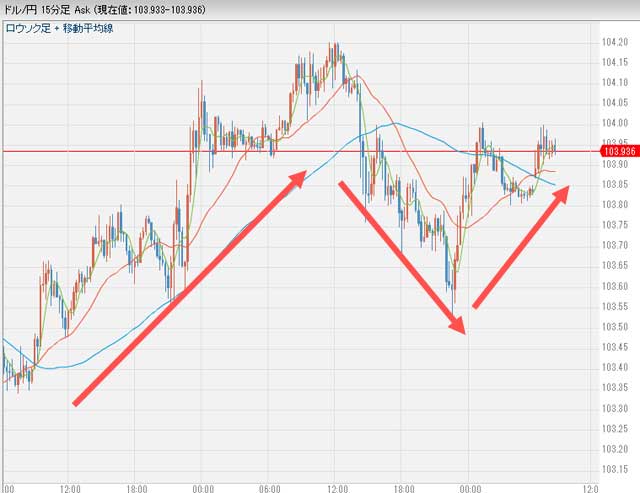Click the 103.85 price axis label
The image size is (640, 493).
pos(615,184)
